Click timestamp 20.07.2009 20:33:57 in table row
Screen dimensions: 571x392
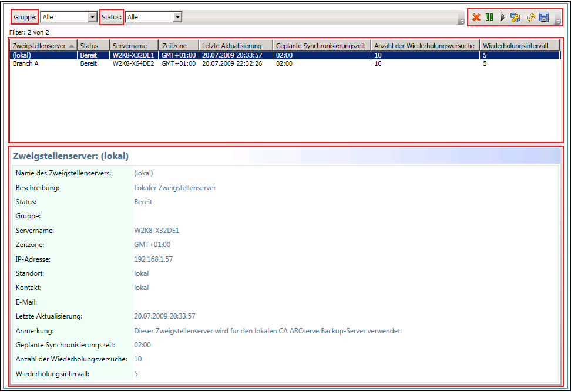tap(232, 55)
